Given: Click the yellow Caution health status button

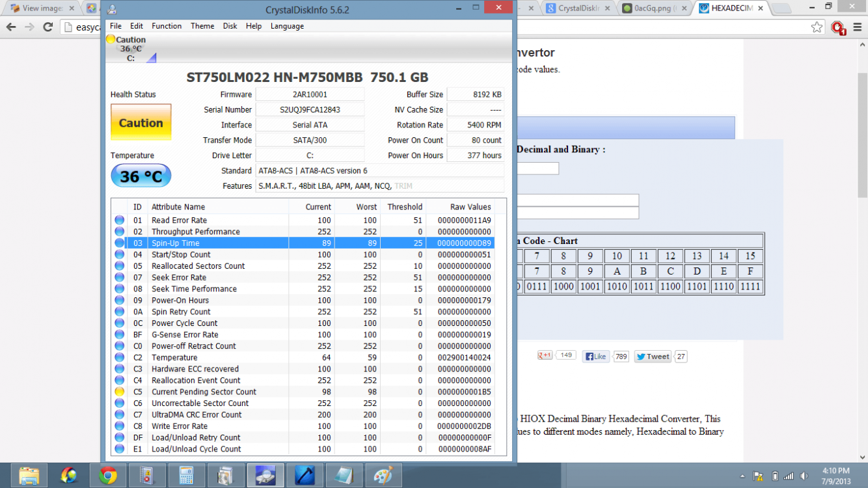Looking at the screenshot, I should 141,122.
